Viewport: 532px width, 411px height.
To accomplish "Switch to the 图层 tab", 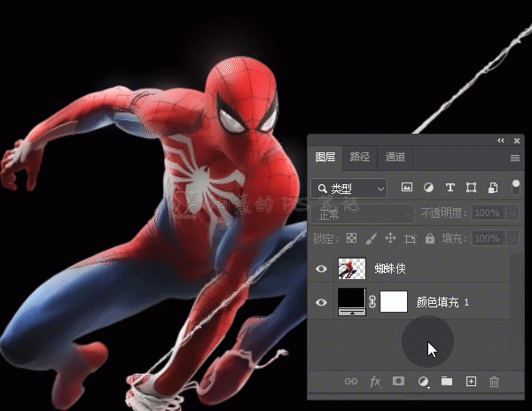I will coord(325,157).
